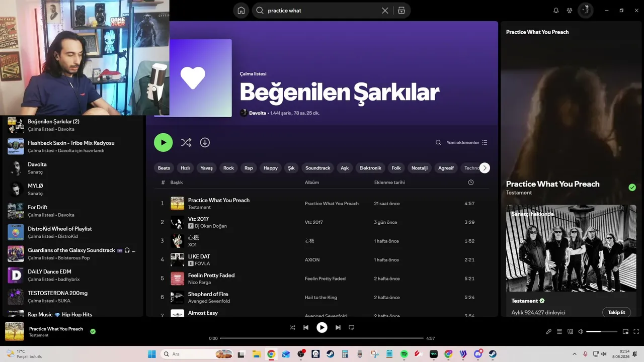Toggle repeat mode in the player bar
The height and width of the screenshot is (362, 644).
(352, 327)
